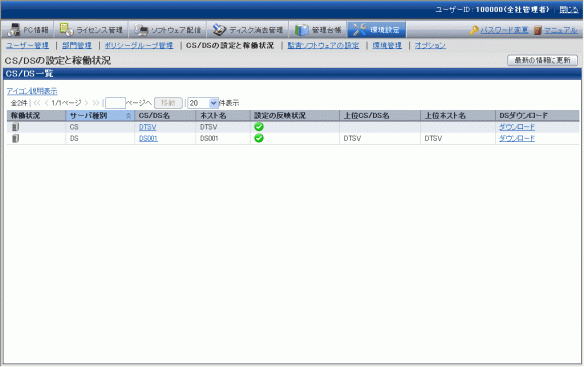Click the key icon for password change

point(474,30)
